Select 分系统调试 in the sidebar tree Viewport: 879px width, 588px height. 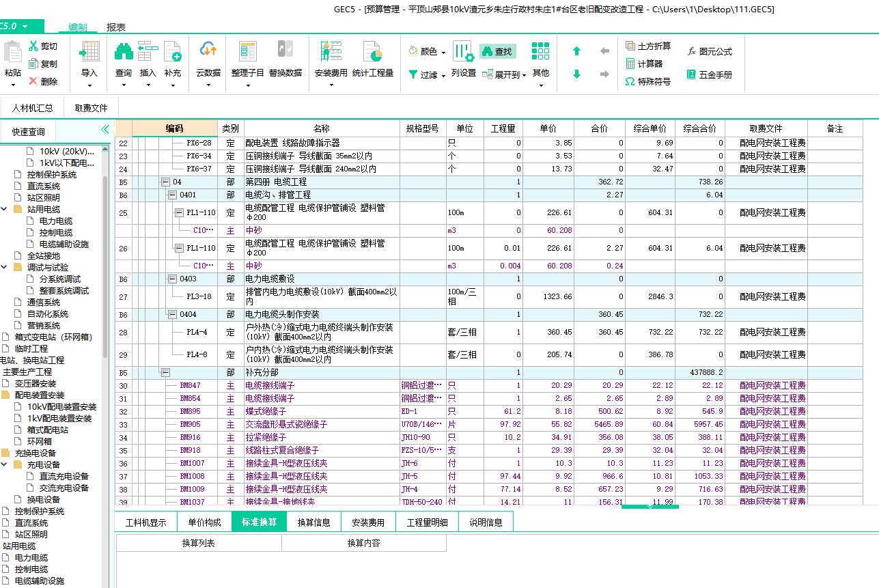tap(59, 279)
